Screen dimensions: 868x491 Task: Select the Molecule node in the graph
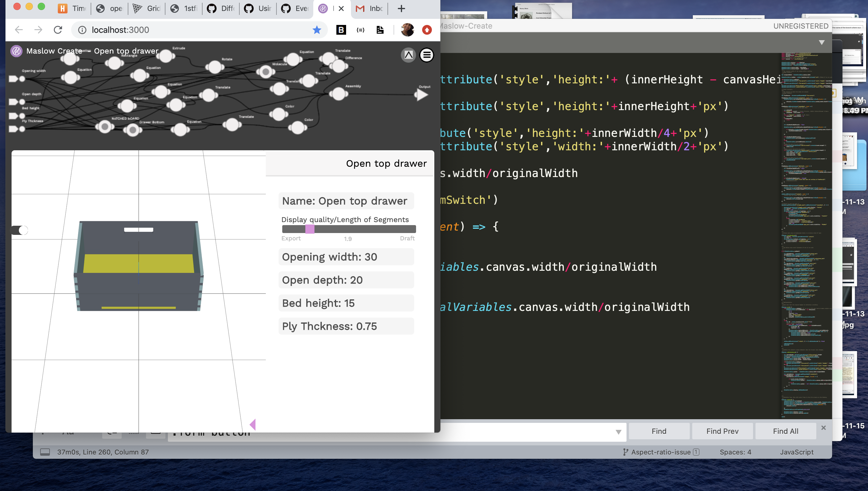[265, 72]
